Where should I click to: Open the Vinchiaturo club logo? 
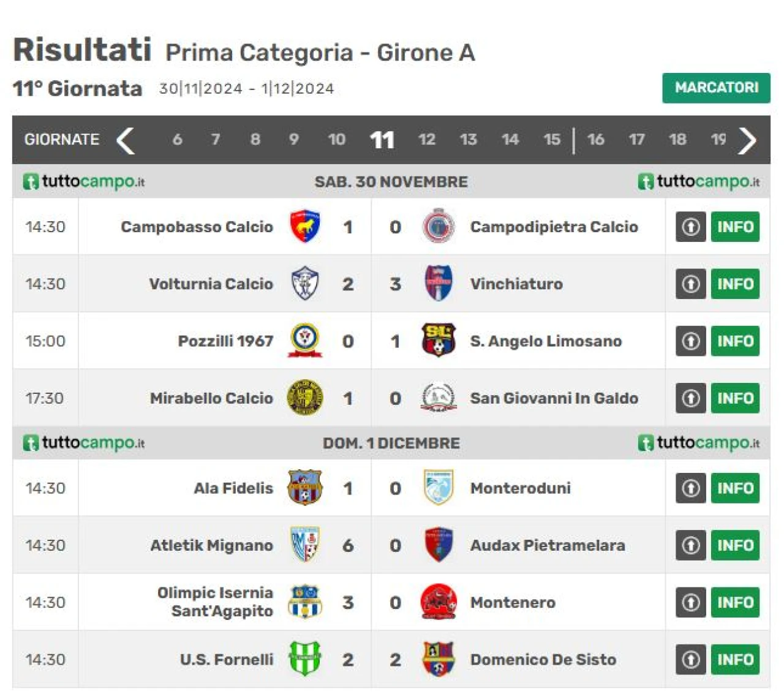pos(439,284)
